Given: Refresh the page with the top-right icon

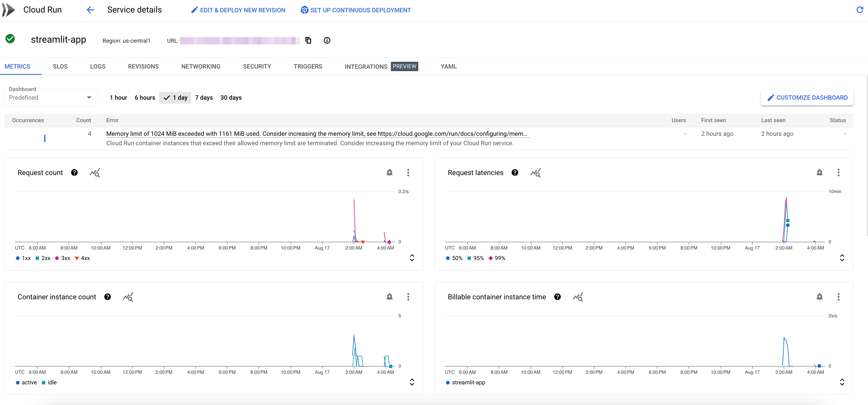Looking at the screenshot, I should coord(860,10).
